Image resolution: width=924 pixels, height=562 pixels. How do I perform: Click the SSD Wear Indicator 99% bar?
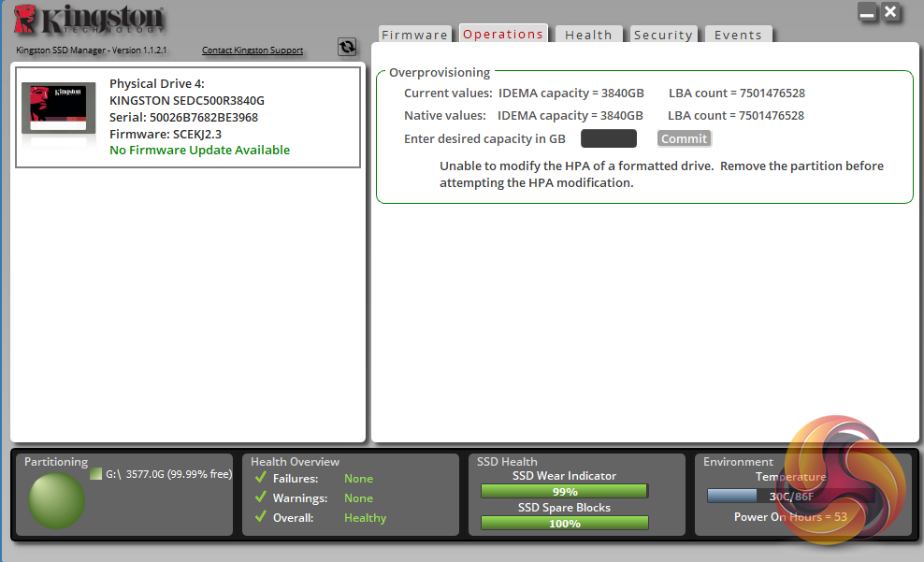click(x=565, y=491)
